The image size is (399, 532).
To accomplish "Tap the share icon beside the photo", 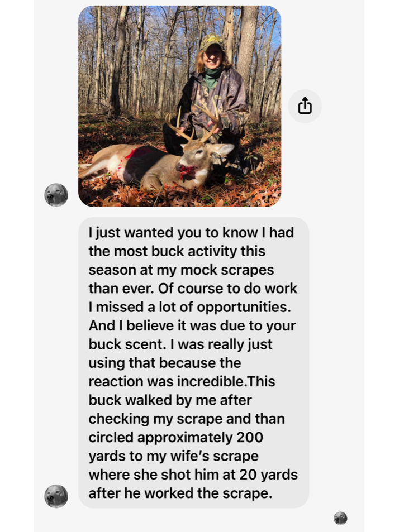I will pyautogui.click(x=305, y=106).
